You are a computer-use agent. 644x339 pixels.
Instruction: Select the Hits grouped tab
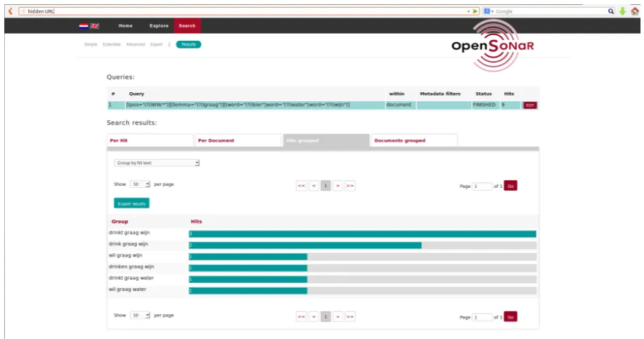[x=326, y=140]
